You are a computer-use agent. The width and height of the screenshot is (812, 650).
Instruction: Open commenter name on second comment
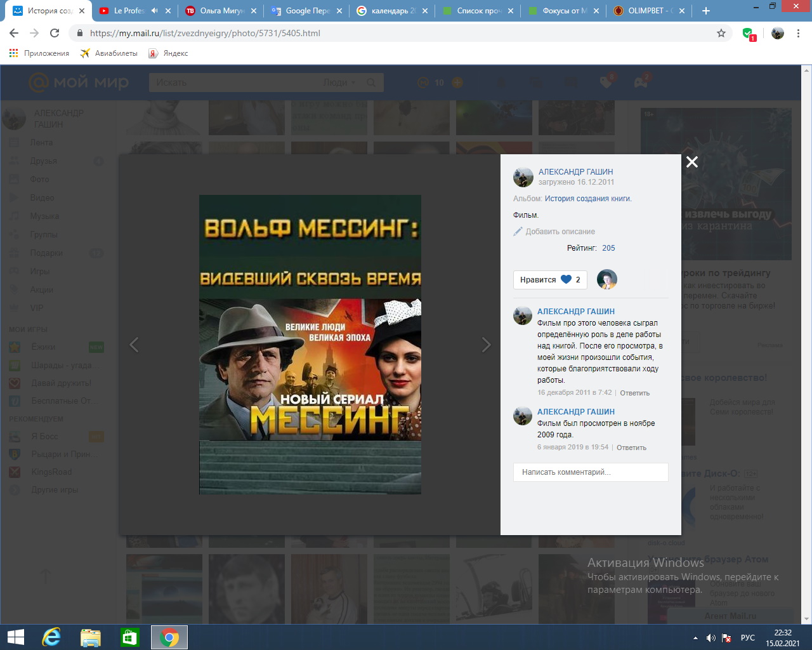pos(576,411)
